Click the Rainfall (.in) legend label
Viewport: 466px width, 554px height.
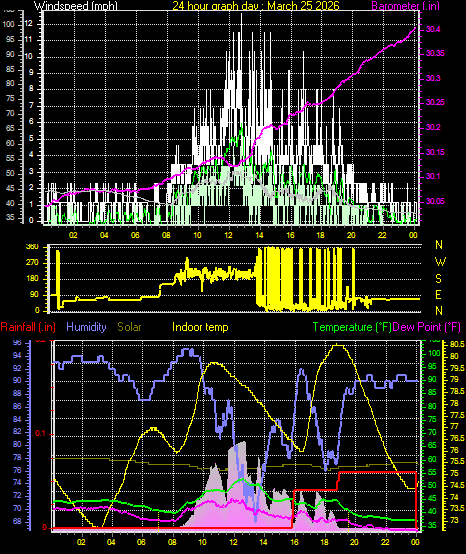pos(28,327)
